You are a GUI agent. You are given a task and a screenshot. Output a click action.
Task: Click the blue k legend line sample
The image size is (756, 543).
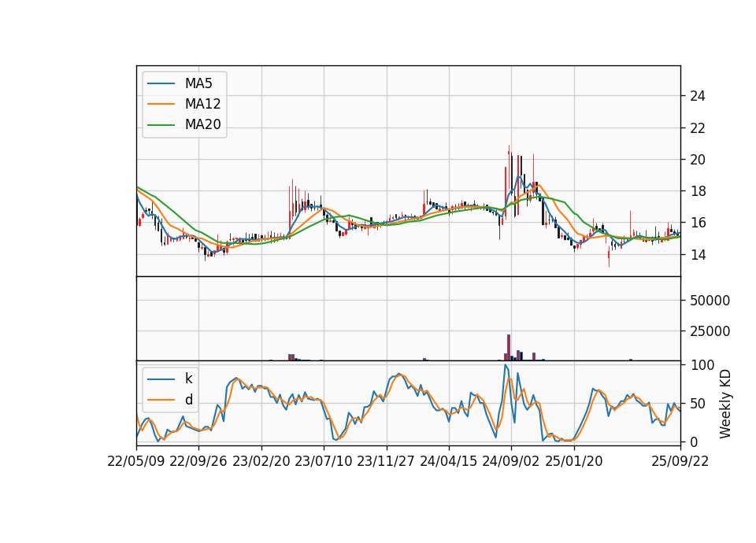(x=161, y=379)
